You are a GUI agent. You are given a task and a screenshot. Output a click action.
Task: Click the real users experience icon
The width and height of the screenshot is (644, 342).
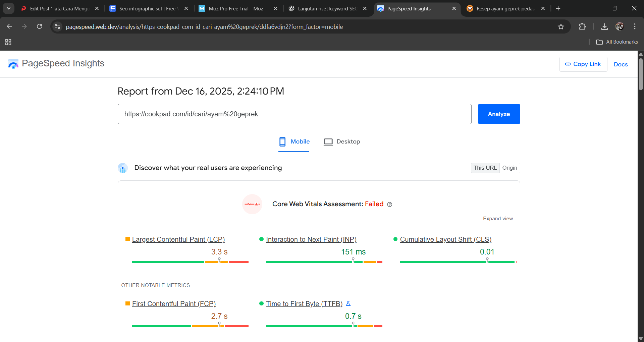(123, 168)
